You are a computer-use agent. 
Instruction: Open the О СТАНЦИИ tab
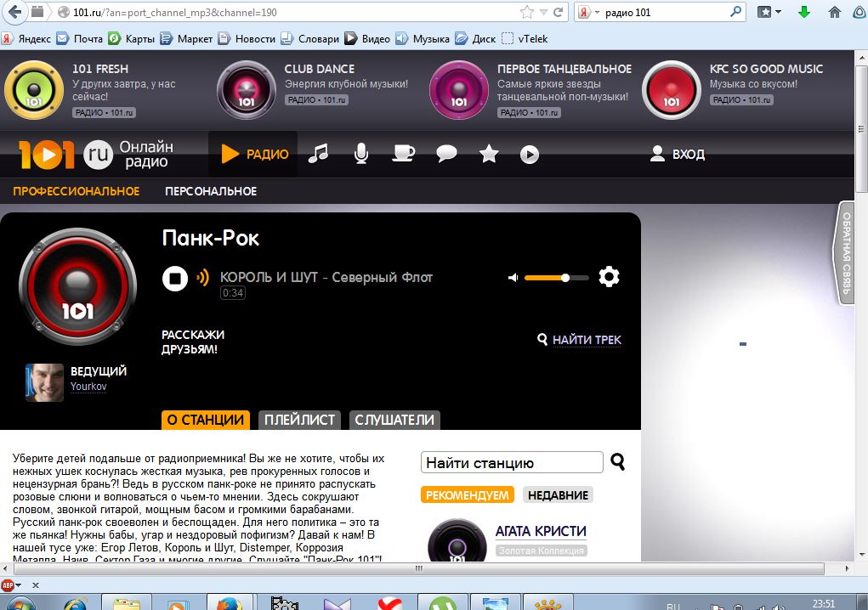coord(206,420)
